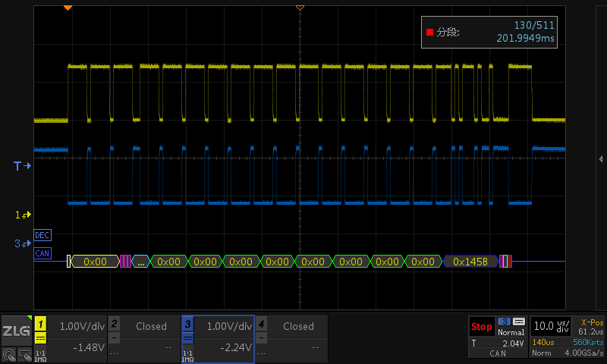Image resolution: width=607 pixels, height=364 pixels.
Task: Click the ZLG logo menu button
Action: pos(16,331)
